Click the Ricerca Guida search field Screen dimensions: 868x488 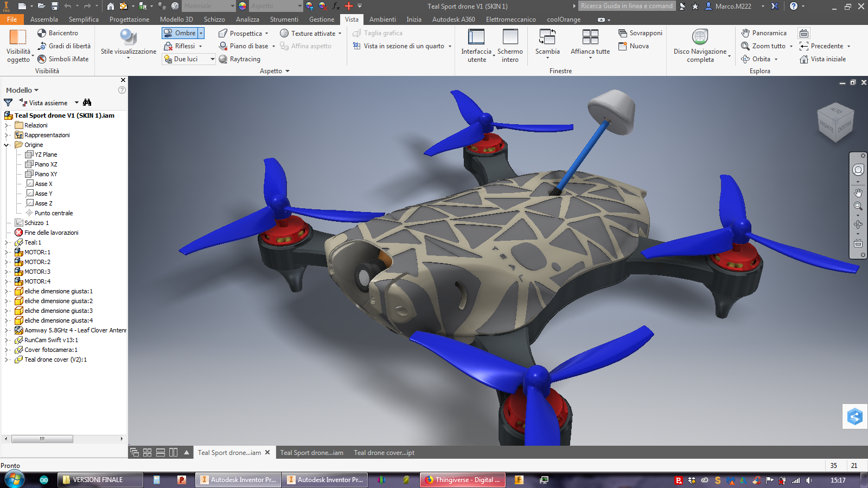pos(627,6)
